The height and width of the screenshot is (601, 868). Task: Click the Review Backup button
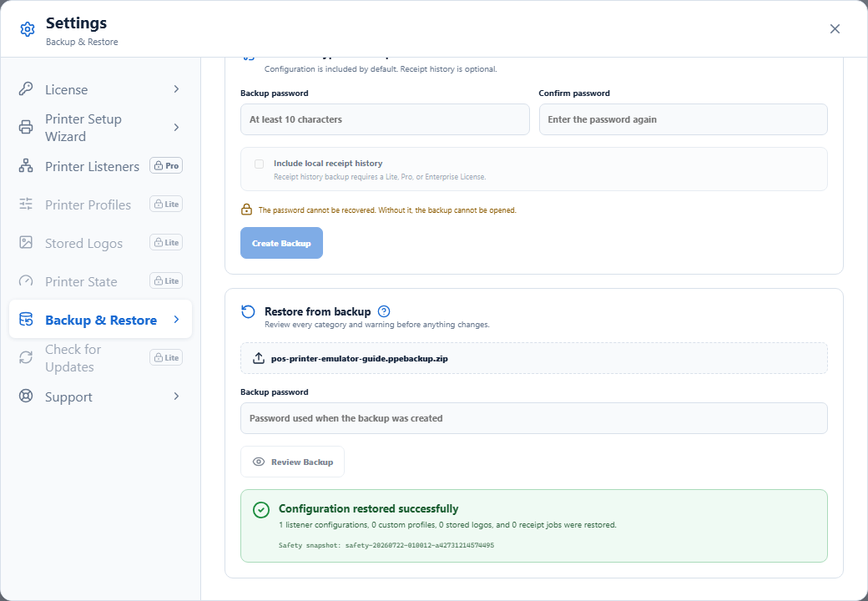292,462
